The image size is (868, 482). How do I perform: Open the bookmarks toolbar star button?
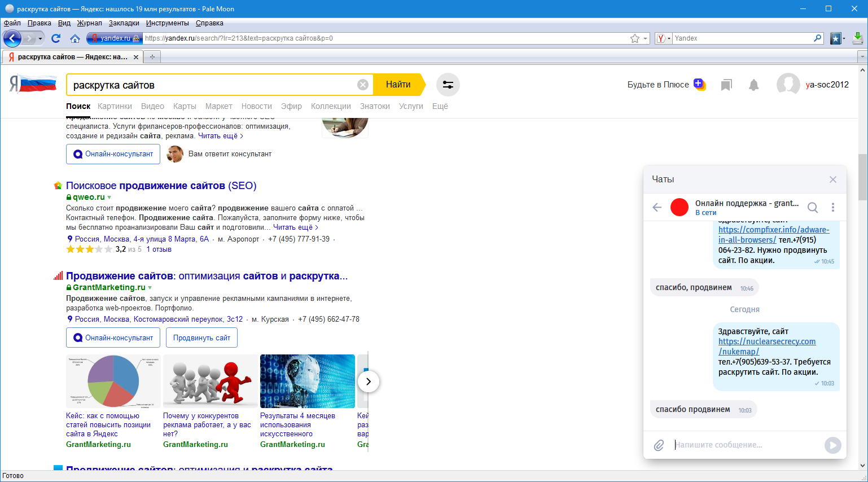tap(836, 38)
